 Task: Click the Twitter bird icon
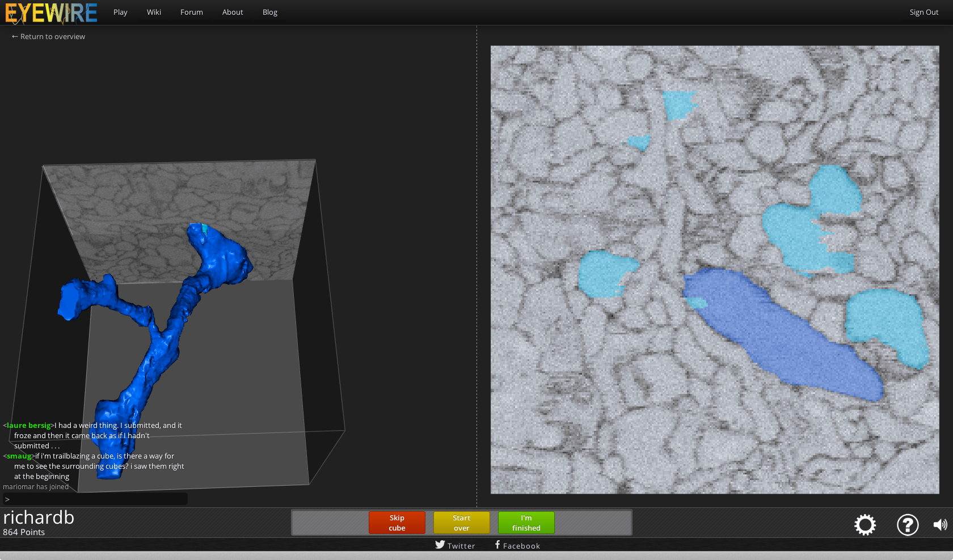coord(440,545)
